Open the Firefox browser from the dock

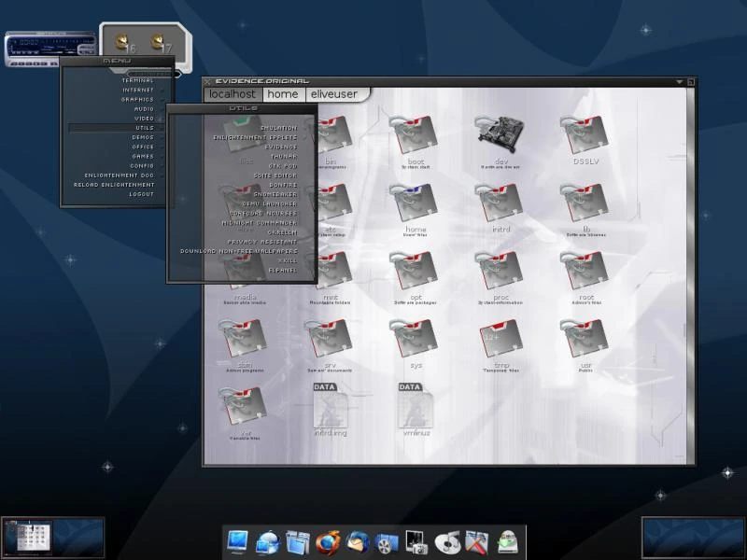[x=328, y=541]
